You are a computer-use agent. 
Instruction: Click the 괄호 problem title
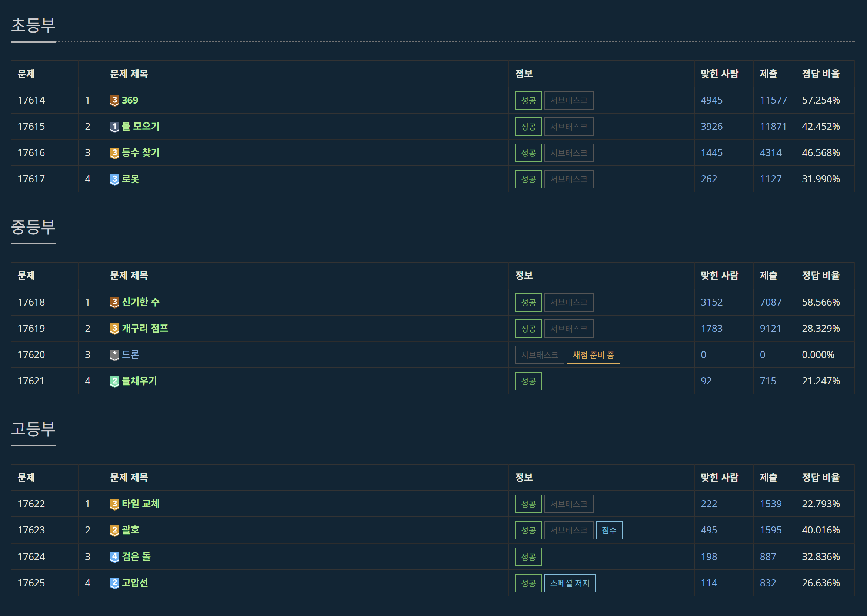[131, 530]
